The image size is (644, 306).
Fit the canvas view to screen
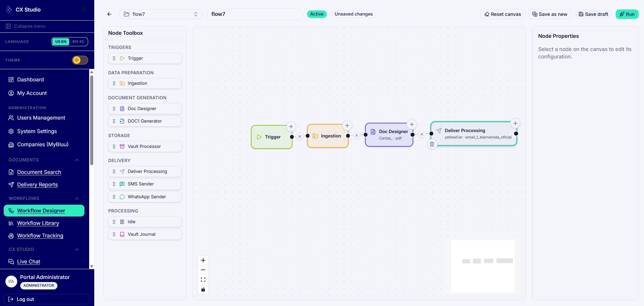coord(203,280)
